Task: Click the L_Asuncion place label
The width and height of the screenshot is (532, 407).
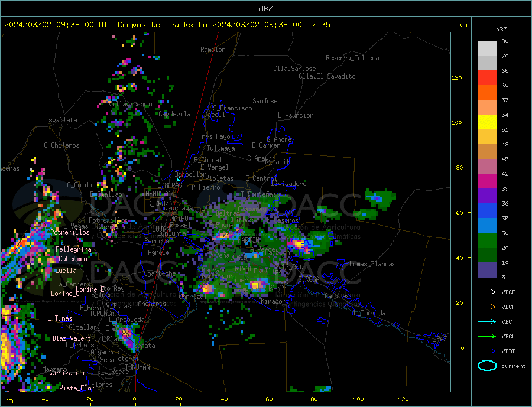Action: point(296,115)
